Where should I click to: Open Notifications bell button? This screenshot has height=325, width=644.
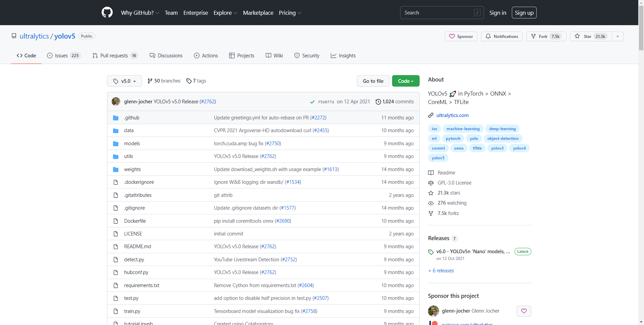click(501, 36)
